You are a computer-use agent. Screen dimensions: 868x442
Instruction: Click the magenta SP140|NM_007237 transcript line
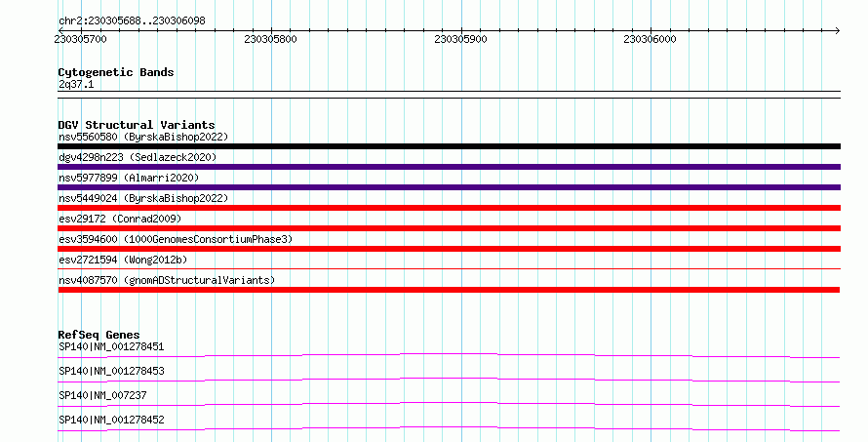tap(449, 404)
